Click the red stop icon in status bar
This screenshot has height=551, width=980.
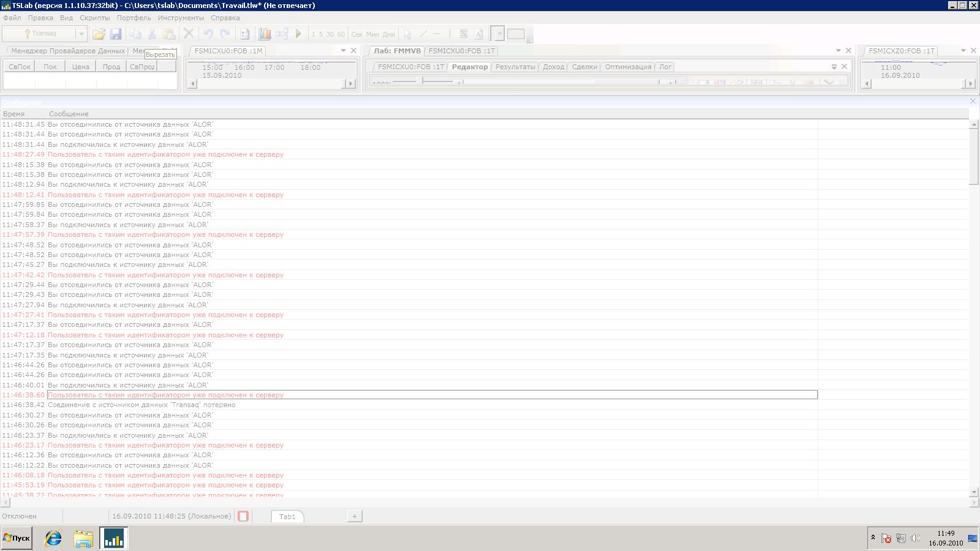tap(243, 516)
